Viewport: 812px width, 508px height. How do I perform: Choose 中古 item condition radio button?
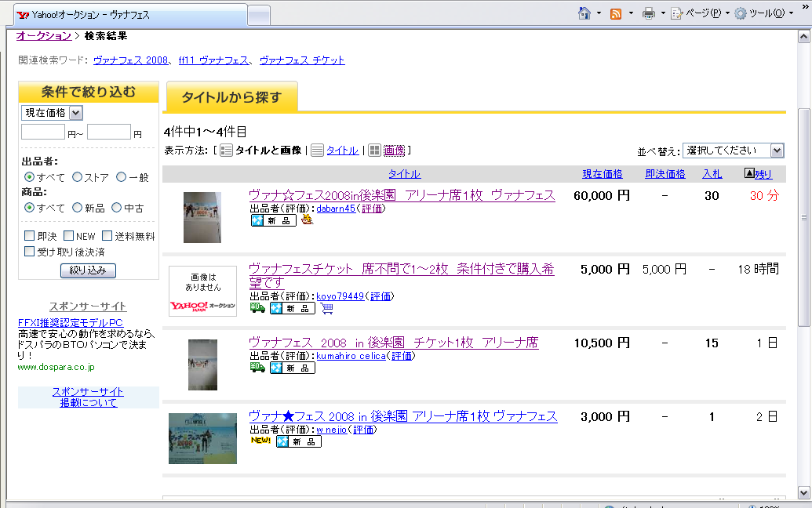117,208
